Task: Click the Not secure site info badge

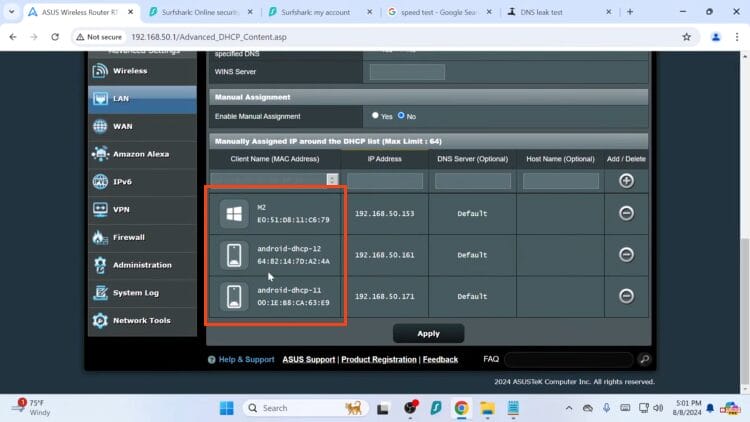Action: 99,37
